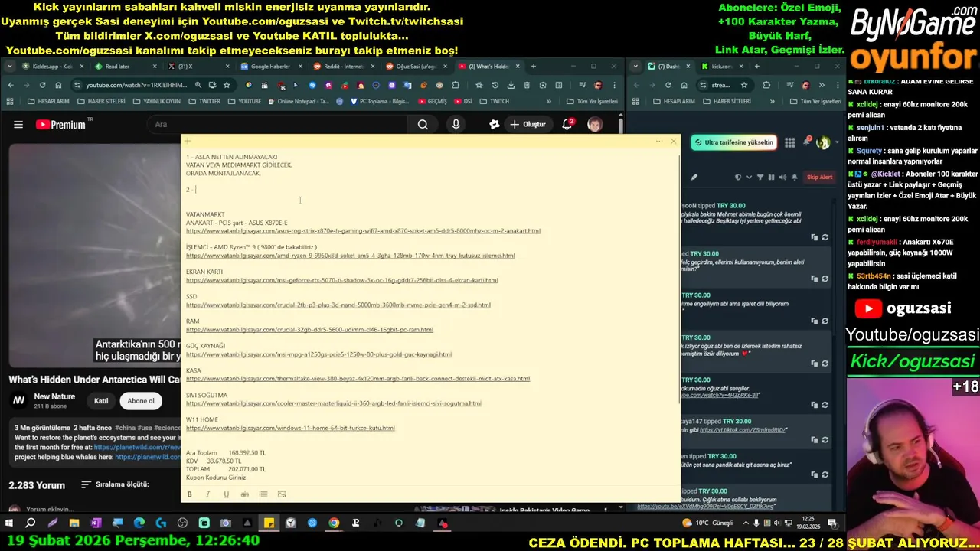This screenshot has height=551, width=980.
Task: Open the Windows Start menu
Action: coord(8,523)
